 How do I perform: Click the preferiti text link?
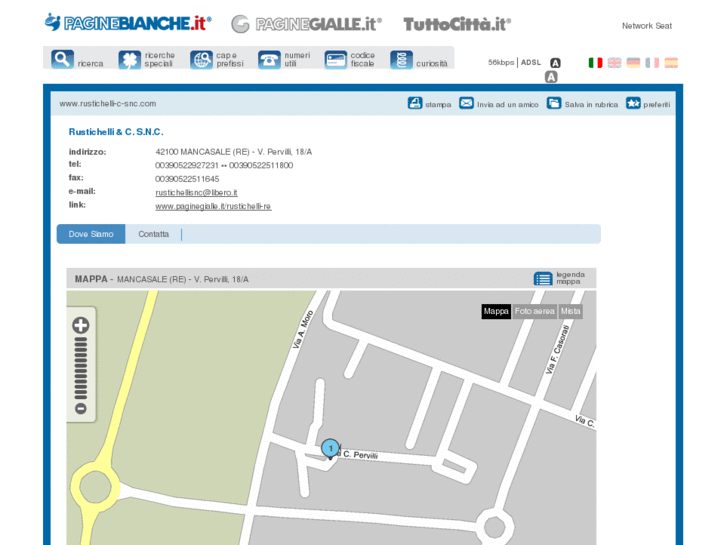tap(657, 105)
